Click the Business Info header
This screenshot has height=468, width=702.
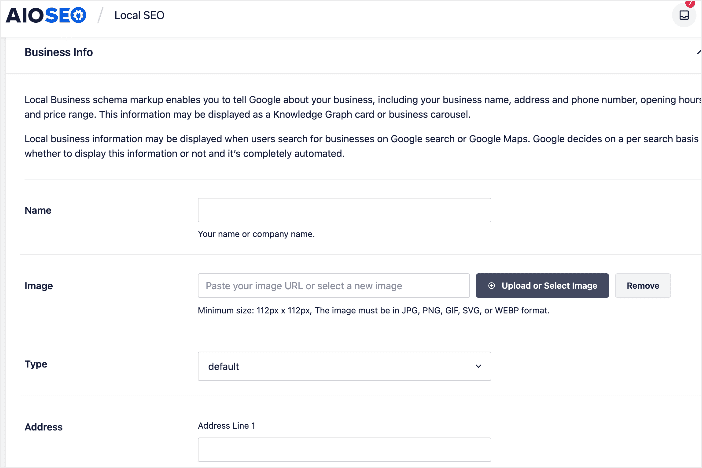pos(59,52)
